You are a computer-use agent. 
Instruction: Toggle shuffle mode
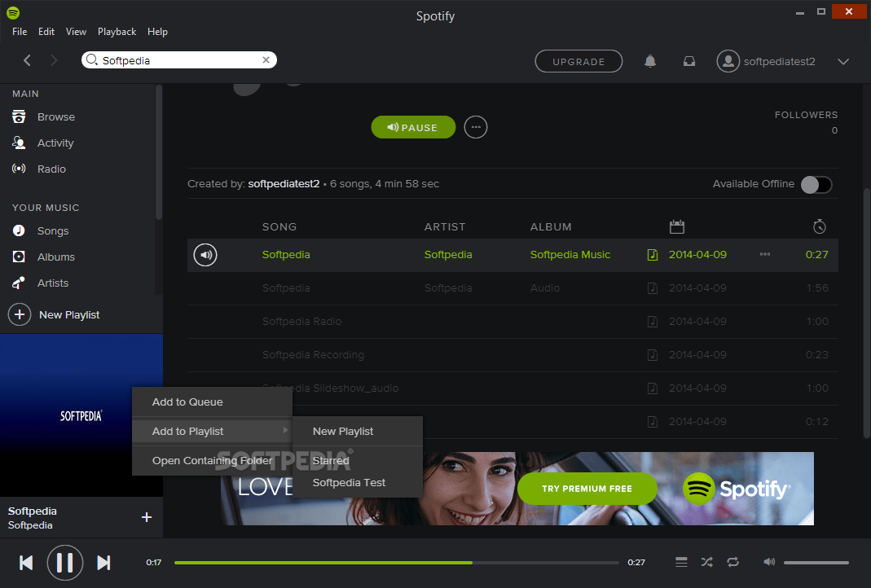706,562
